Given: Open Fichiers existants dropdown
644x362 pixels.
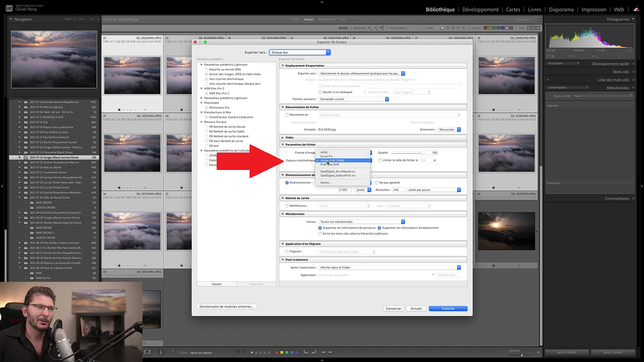Looking at the screenshot, I should [354, 99].
